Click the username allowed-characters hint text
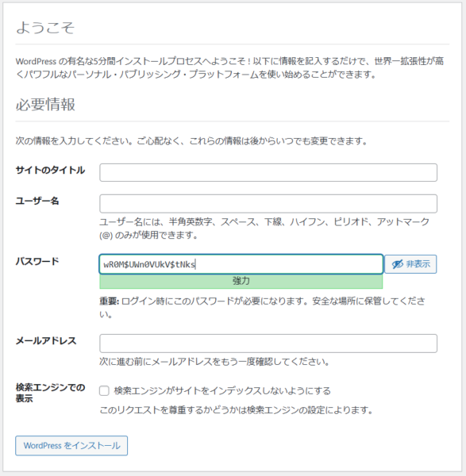This screenshot has width=466, height=476. click(264, 228)
